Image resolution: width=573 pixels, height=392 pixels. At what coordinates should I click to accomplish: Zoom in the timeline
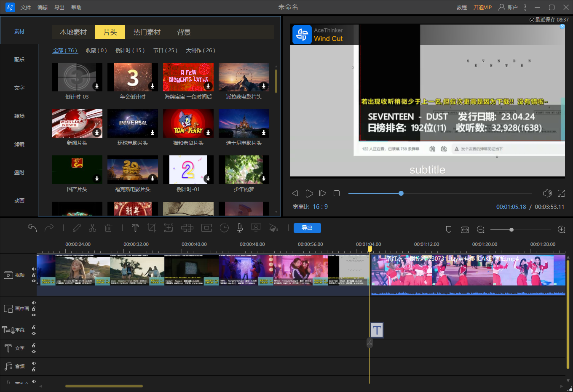tap(562, 229)
